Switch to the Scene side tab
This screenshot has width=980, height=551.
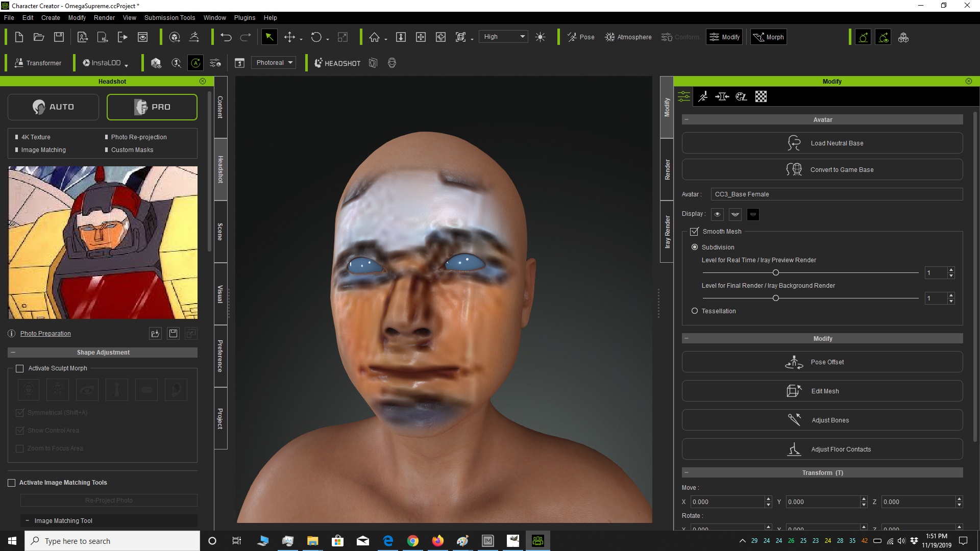click(220, 232)
